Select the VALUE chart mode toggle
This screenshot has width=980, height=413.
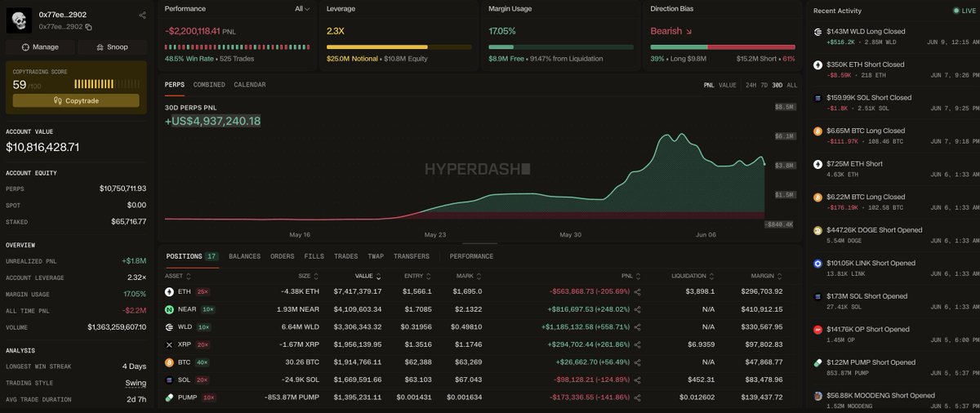point(727,85)
